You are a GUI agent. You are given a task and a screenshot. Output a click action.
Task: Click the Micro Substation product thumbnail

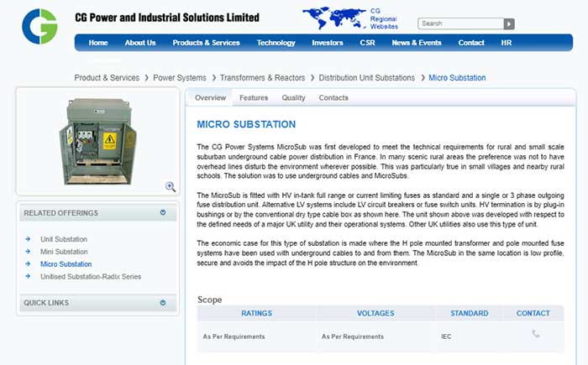(98, 141)
